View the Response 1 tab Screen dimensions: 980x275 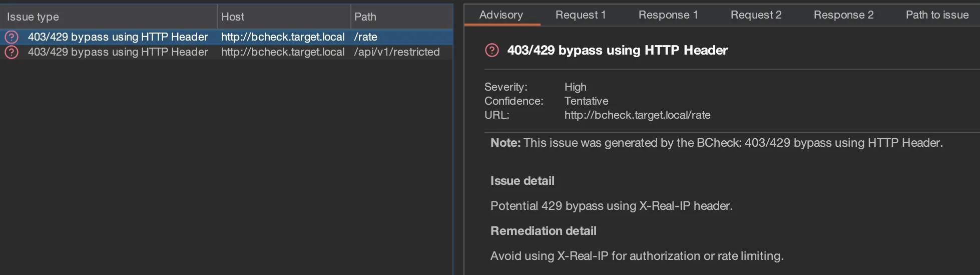click(668, 15)
